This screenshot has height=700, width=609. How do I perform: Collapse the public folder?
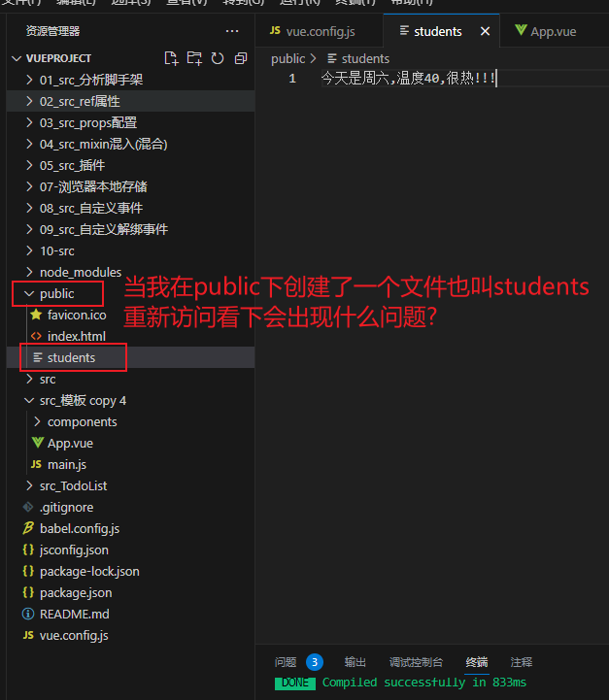pyautogui.click(x=29, y=294)
